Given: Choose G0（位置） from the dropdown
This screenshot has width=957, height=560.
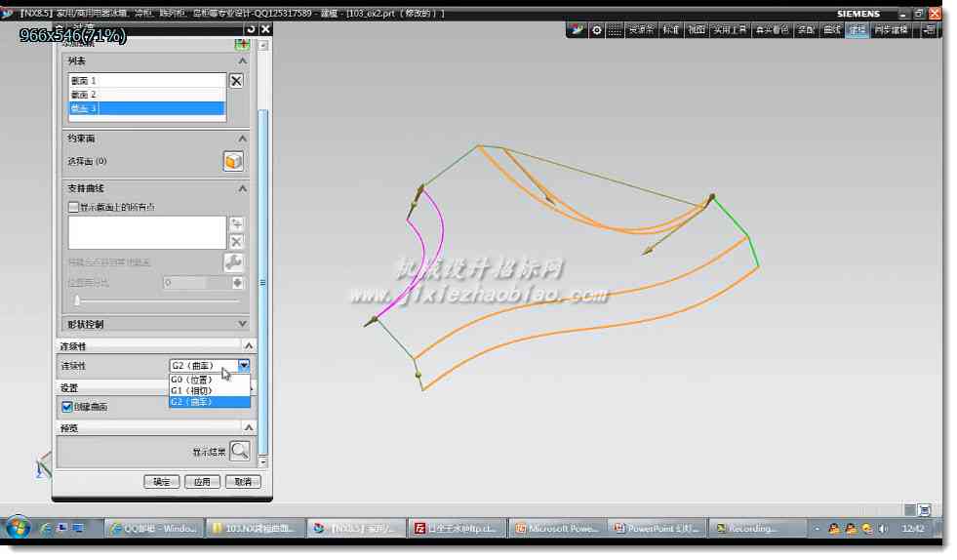Looking at the screenshot, I should point(210,380).
